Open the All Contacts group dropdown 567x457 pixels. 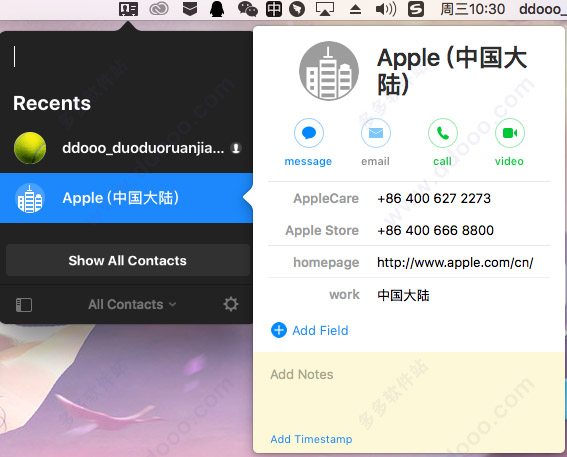click(132, 304)
